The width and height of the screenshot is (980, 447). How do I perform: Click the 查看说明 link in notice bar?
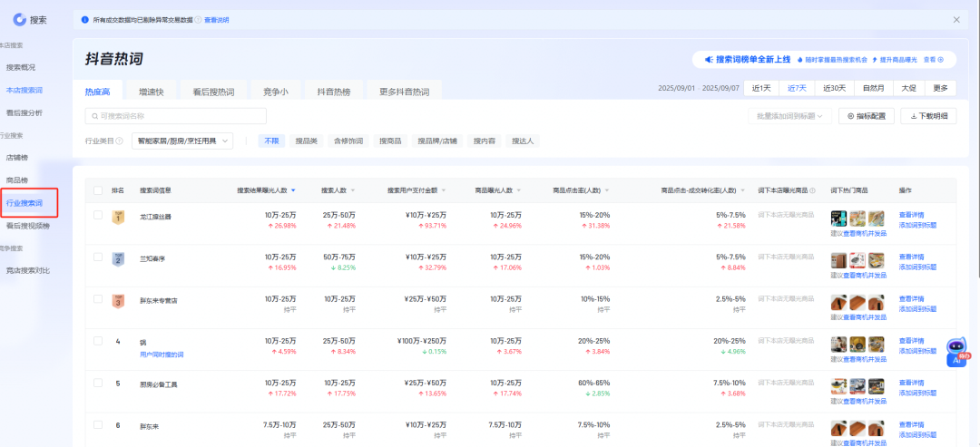(x=217, y=20)
